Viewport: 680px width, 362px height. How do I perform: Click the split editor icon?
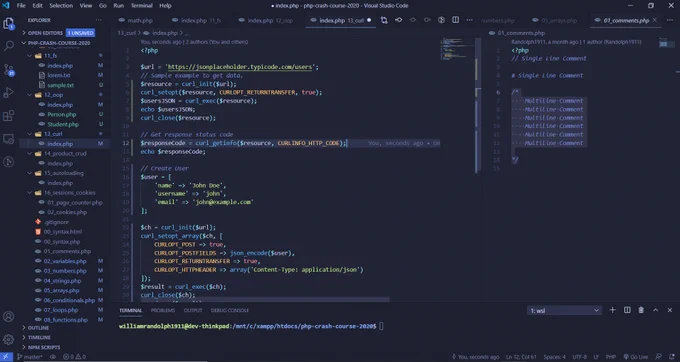click(455, 20)
